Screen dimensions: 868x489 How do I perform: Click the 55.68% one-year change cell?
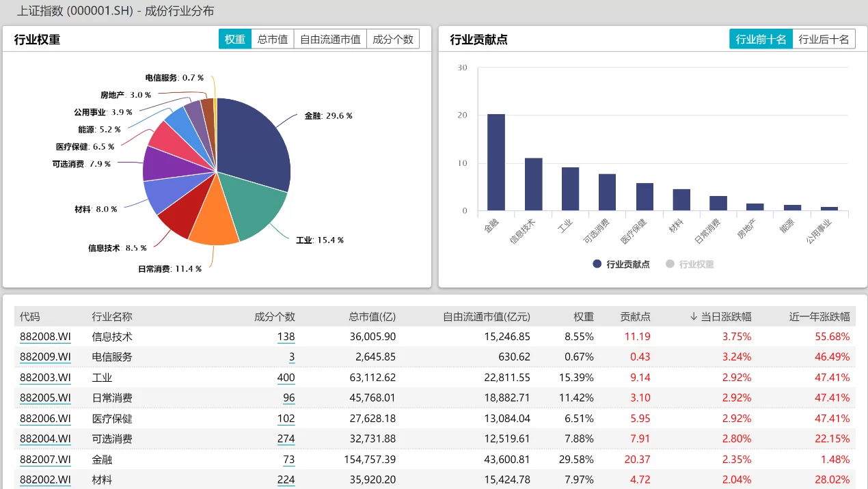pyautogui.click(x=832, y=337)
